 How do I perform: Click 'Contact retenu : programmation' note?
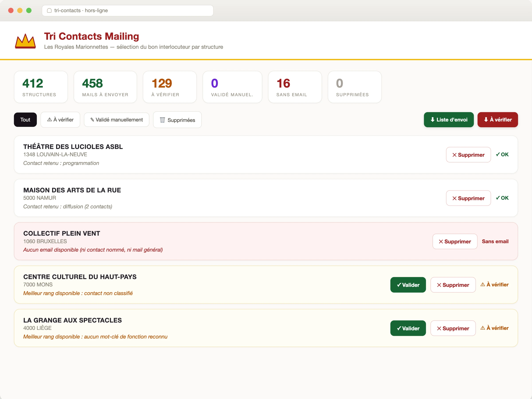tap(61, 163)
